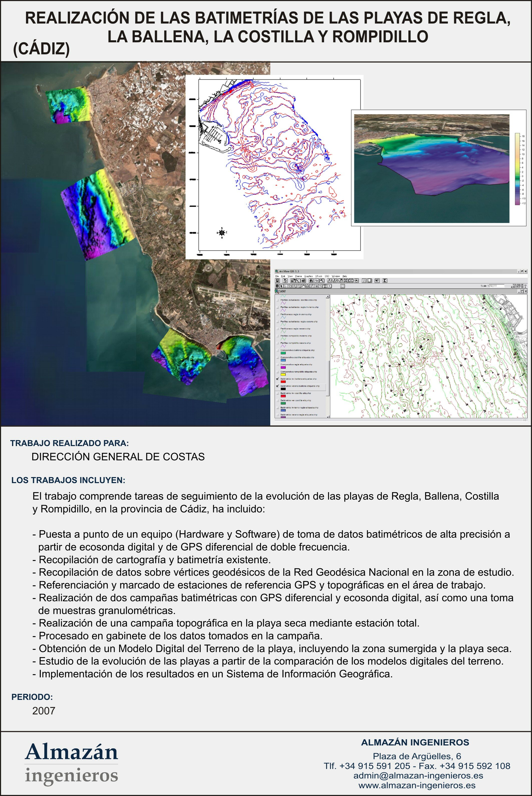
Task: Enable Comparativa rompidillo etiqueta layer checkbox
Action: tap(278, 371)
